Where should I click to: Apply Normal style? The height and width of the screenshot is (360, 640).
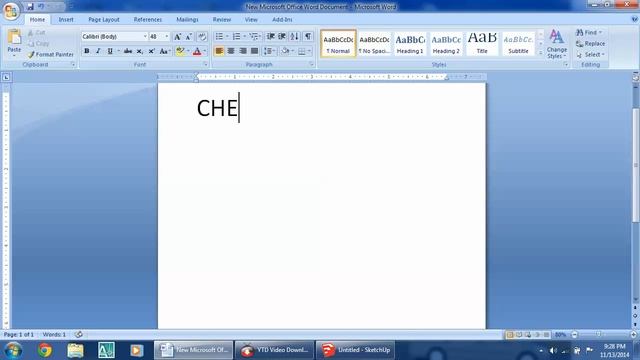click(338, 43)
